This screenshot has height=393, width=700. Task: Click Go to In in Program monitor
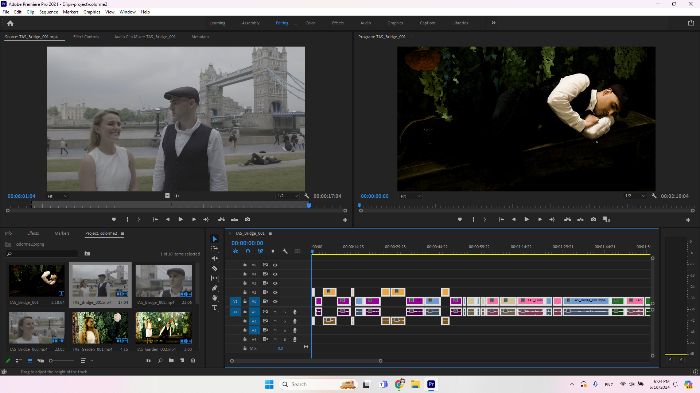tap(501, 219)
